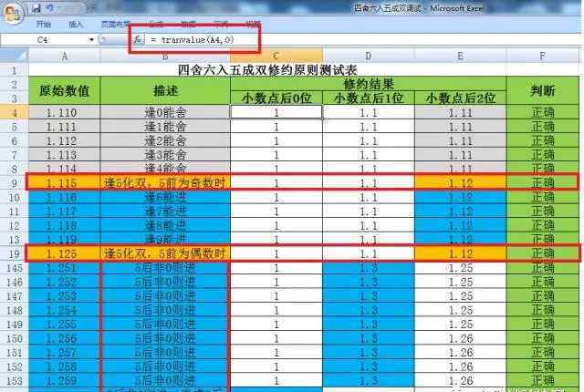Select column A header

coord(64,56)
